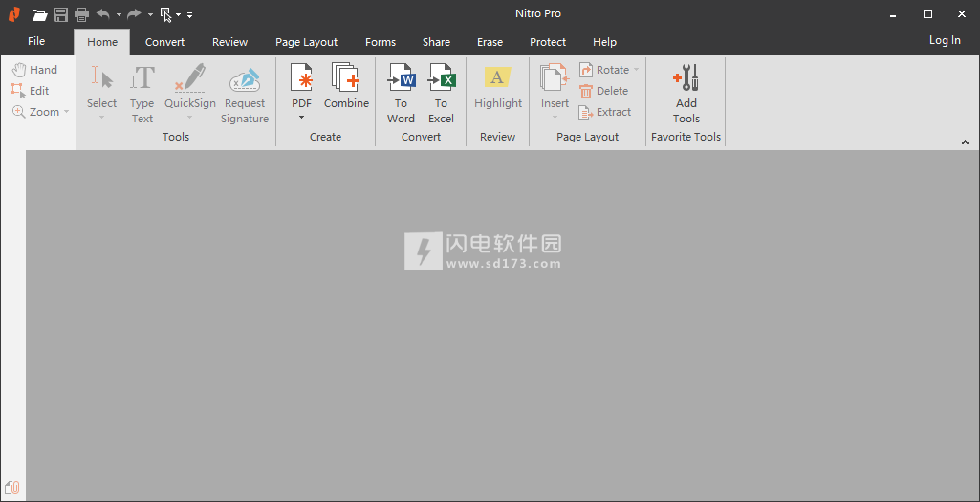980x502 pixels.
Task: Select the Edit tool
Action: coord(31,91)
